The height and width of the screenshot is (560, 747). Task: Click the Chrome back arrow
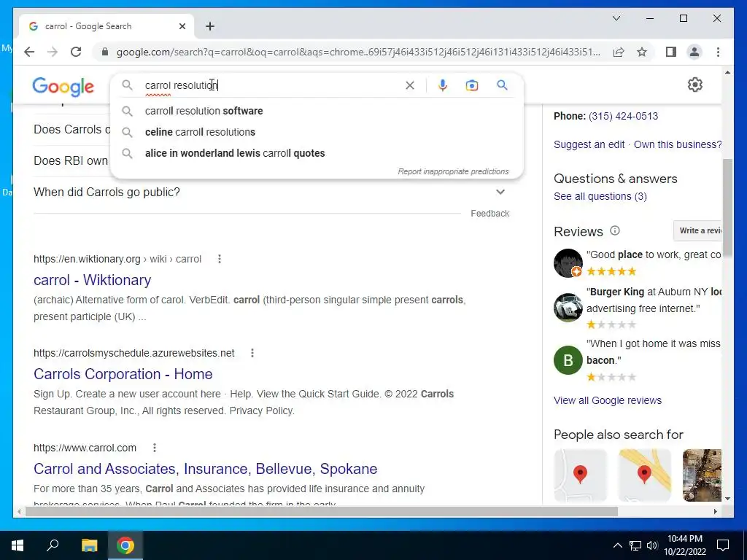tap(29, 52)
